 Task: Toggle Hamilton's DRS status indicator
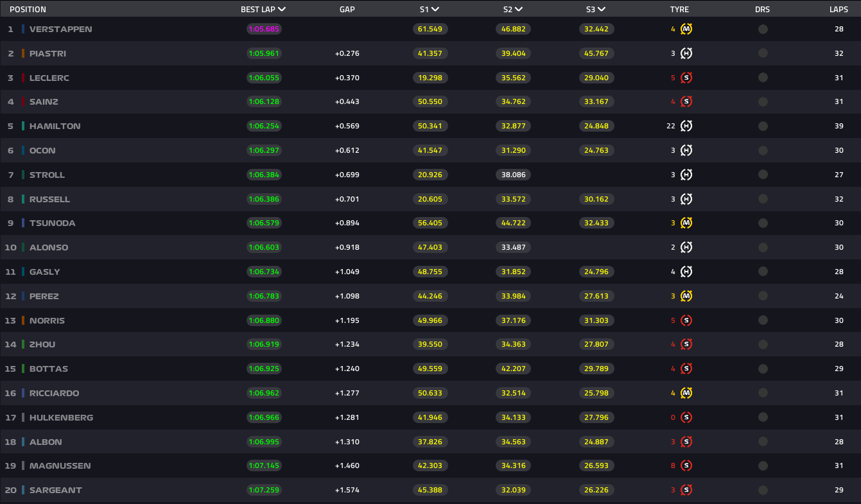click(763, 126)
